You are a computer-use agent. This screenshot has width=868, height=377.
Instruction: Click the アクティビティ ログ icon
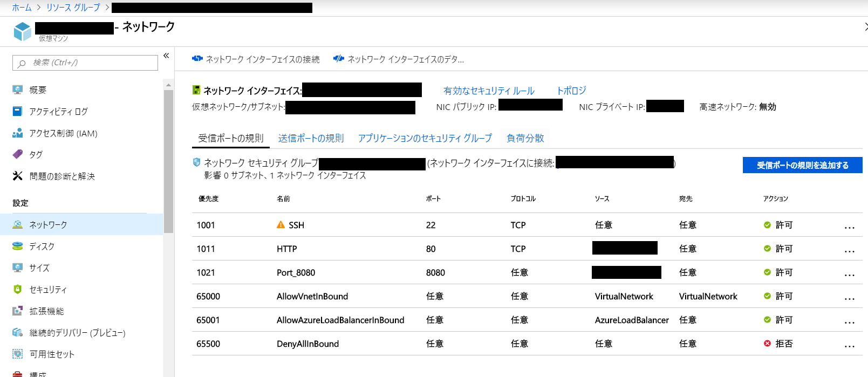coord(18,111)
